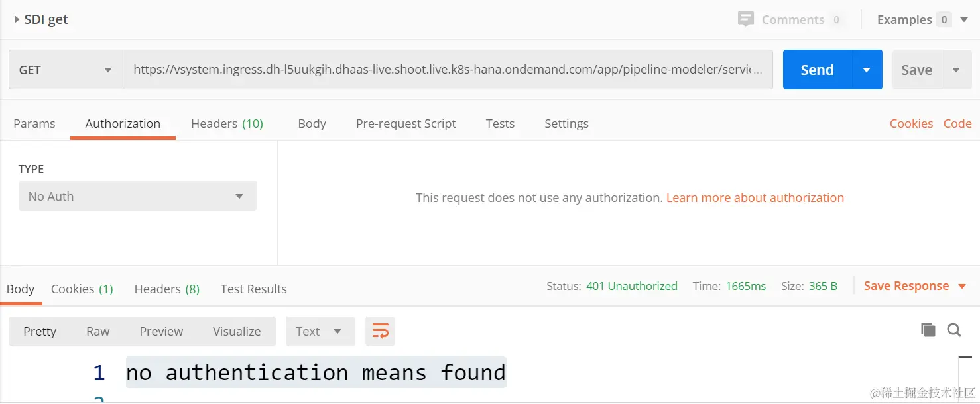
Task: Send the request
Action: 817,70
